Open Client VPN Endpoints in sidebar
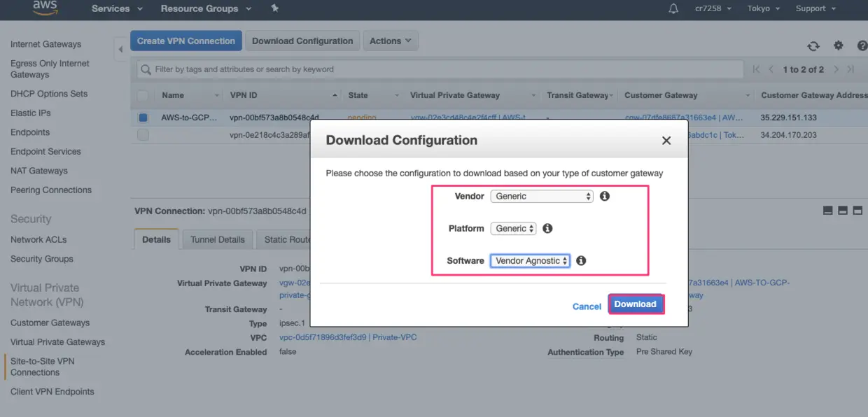 coord(52,392)
